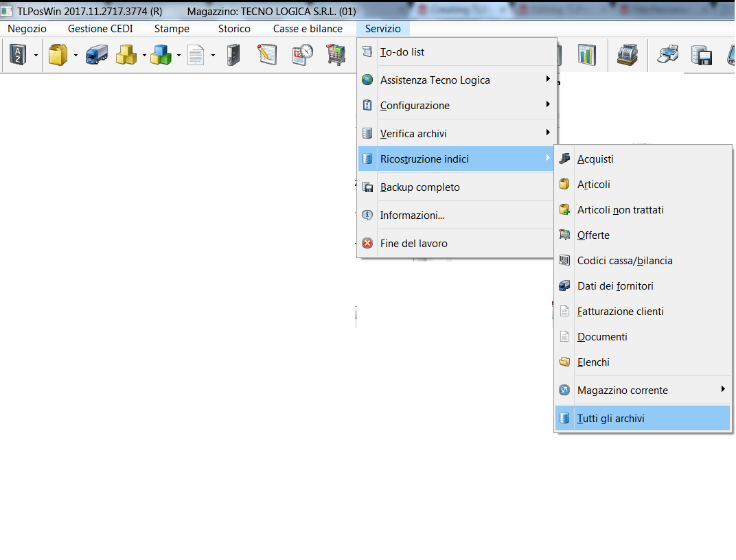The image size is (736, 560).
Task: Expand dropdown arrow beside the document icon
Action: pyautogui.click(x=213, y=56)
